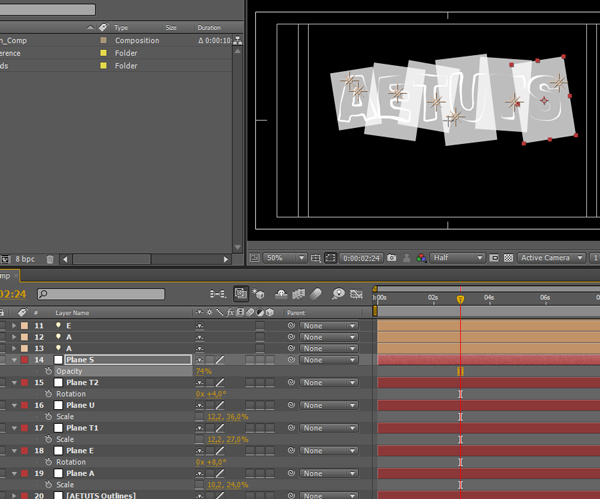
Task: Toggle constrain proportions for Plane U Scale
Action: (199, 417)
